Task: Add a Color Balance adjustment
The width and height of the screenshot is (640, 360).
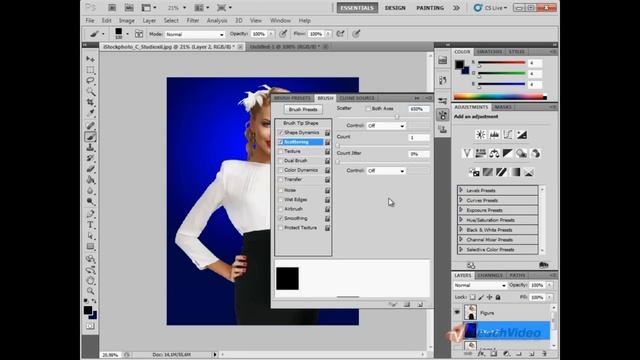Action: (x=494, y=153)
